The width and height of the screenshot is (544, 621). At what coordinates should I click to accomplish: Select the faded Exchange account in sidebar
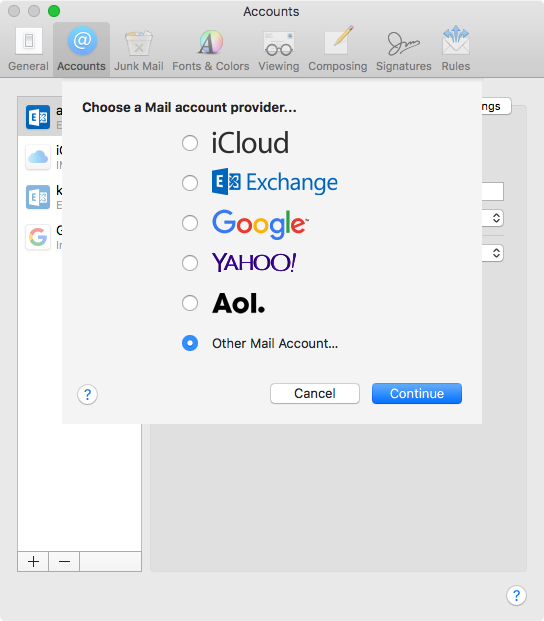pyautogui.click(x=40, y=197)
